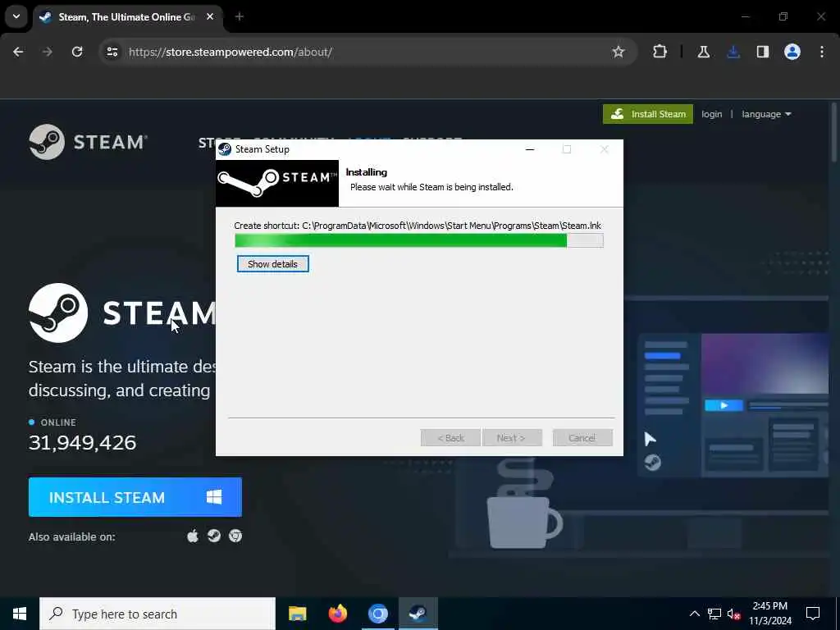Open Chrome from the taskbar
The width and height of the screenshot is (840, 630).
pos(377,614)
